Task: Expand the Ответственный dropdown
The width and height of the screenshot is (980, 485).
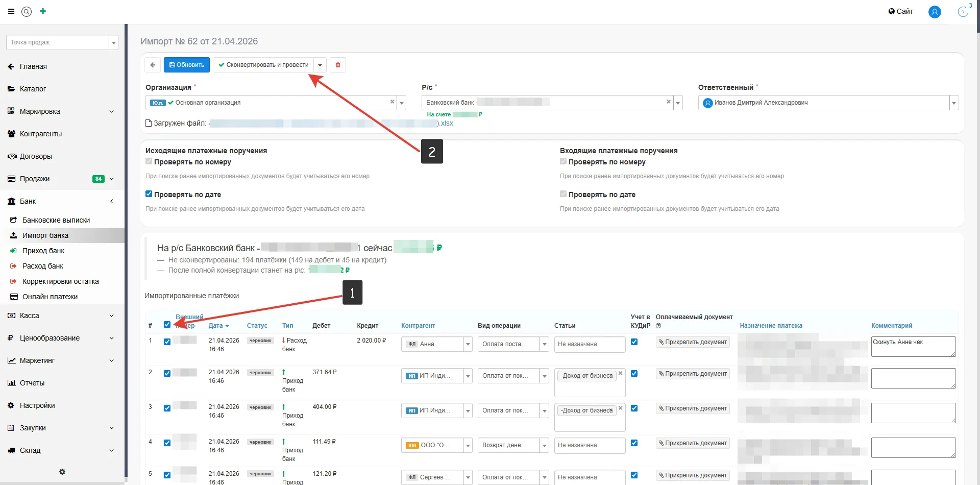Action: (953, 103)
